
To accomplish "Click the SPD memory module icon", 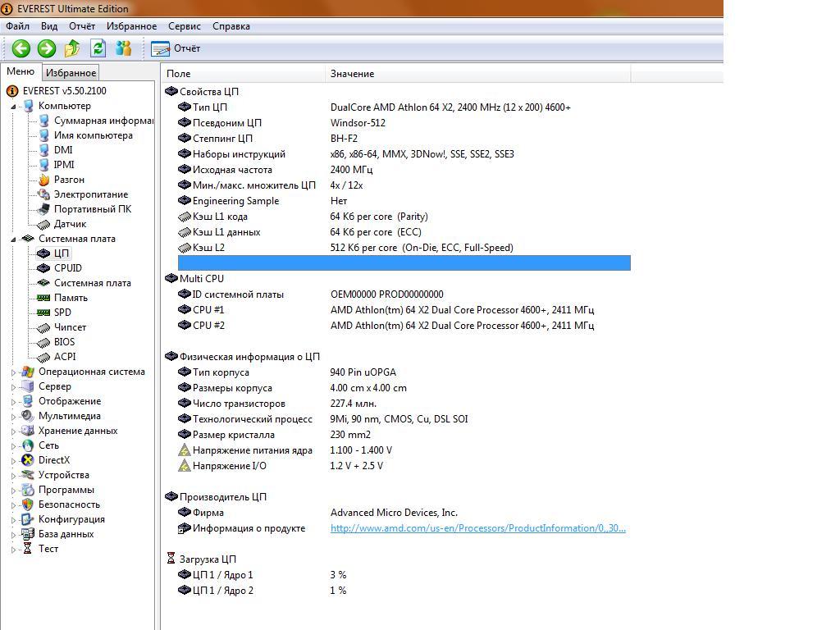I will coord(43,313).
